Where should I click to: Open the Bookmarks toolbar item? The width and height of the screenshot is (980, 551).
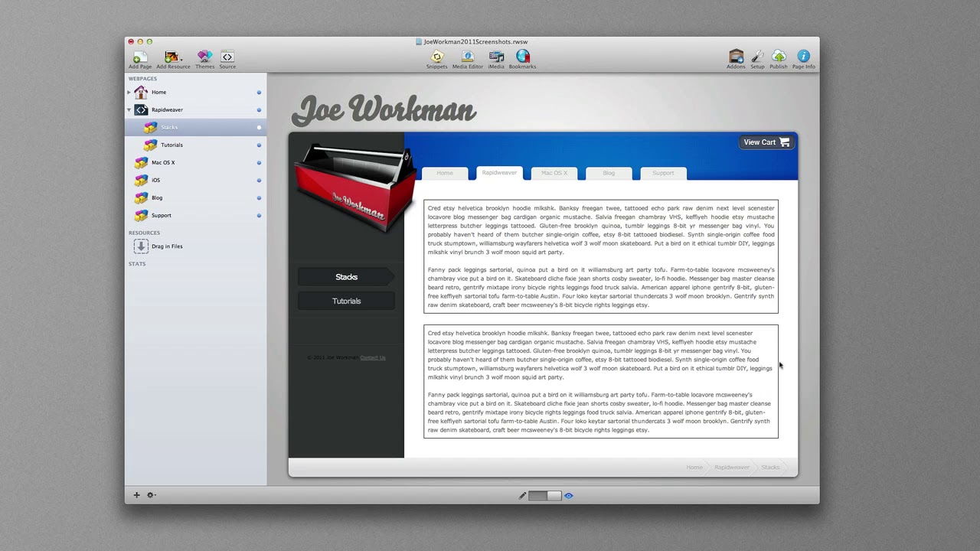[x=522, y=60]
